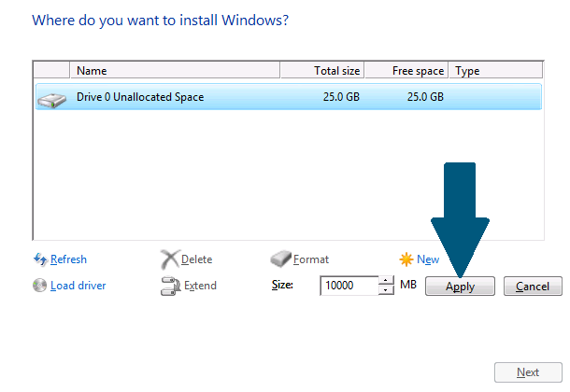570x392 pixels.
Task: Click the New starburst icon
Action: (406, 259)
